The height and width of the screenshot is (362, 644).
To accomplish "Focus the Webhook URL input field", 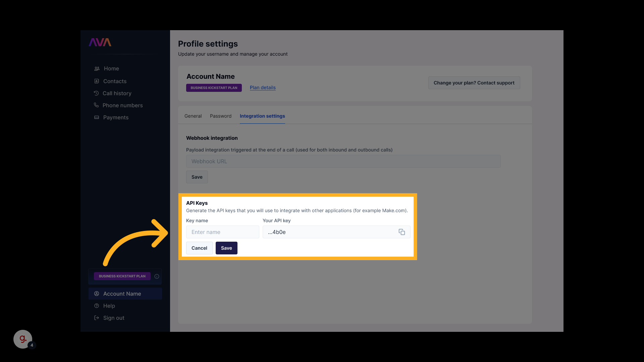I will pos(343,161).
